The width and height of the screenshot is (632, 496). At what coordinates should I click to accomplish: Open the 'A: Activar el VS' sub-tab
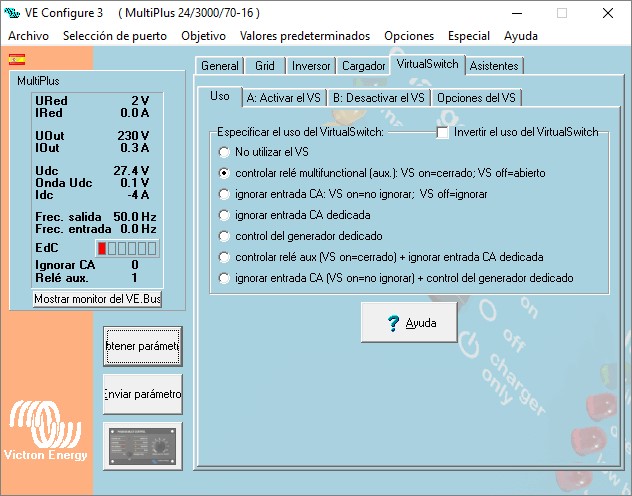pyautogui.click(x=284, y=98)
